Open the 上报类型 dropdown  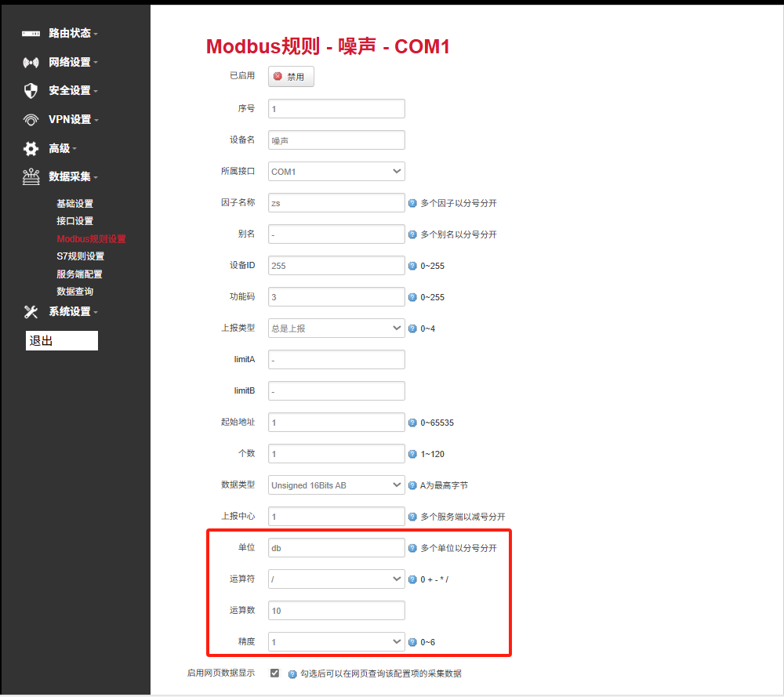click(x=336, y=328)
